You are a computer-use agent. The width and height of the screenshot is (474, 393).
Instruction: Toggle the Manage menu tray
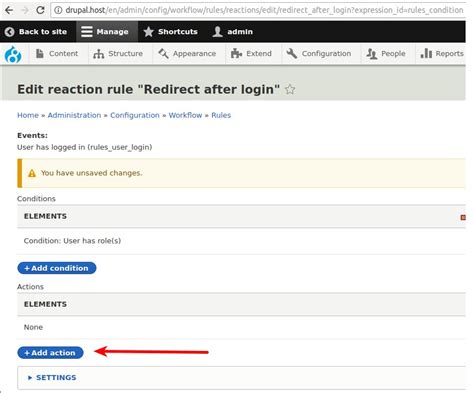point(107,32)
